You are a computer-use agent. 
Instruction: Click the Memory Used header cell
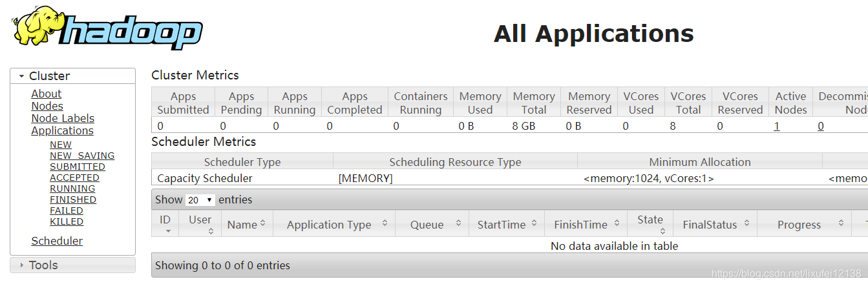point(480,103)
